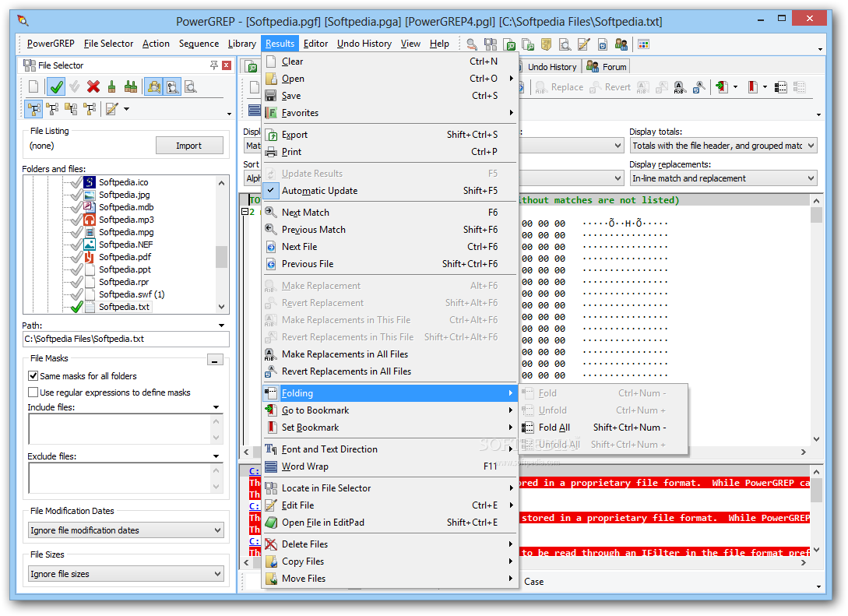This screenshot has height=616, width=848.
Task: Click the results pane horizontal scroll right arrow
Action: coord(804,452)
